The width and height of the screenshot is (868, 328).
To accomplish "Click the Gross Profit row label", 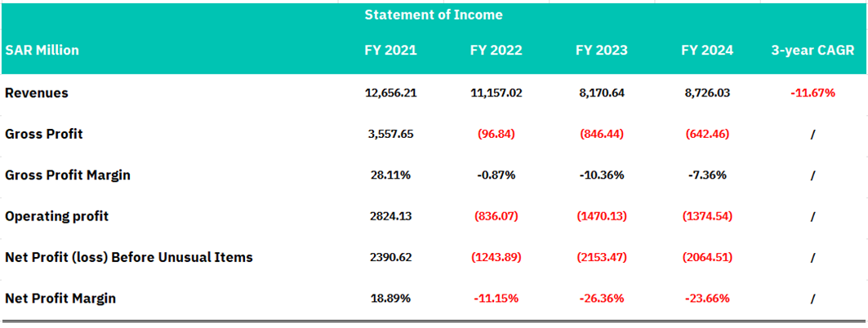I will click(43, 134).
